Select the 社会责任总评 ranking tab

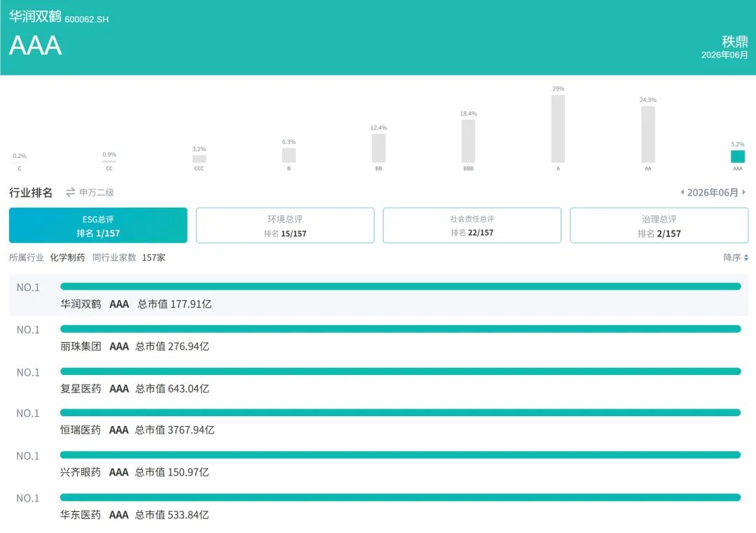point(472,225)
